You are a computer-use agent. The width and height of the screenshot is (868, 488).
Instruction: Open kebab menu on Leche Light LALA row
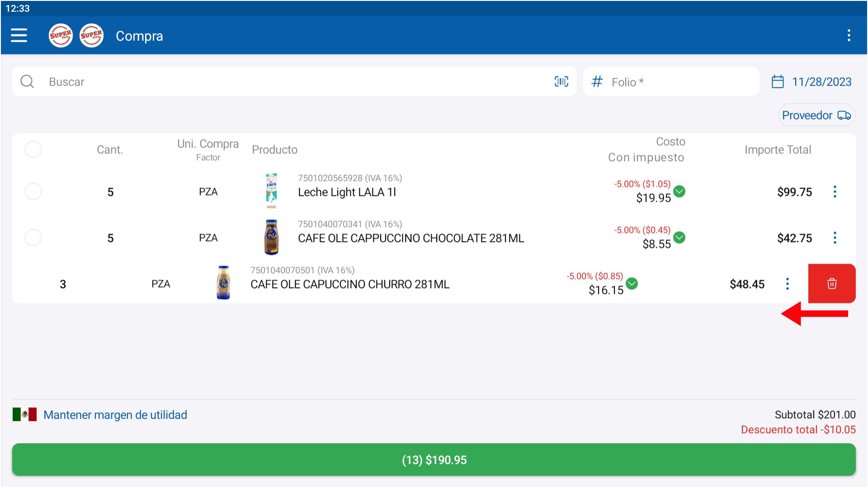(x=835, y=191)
